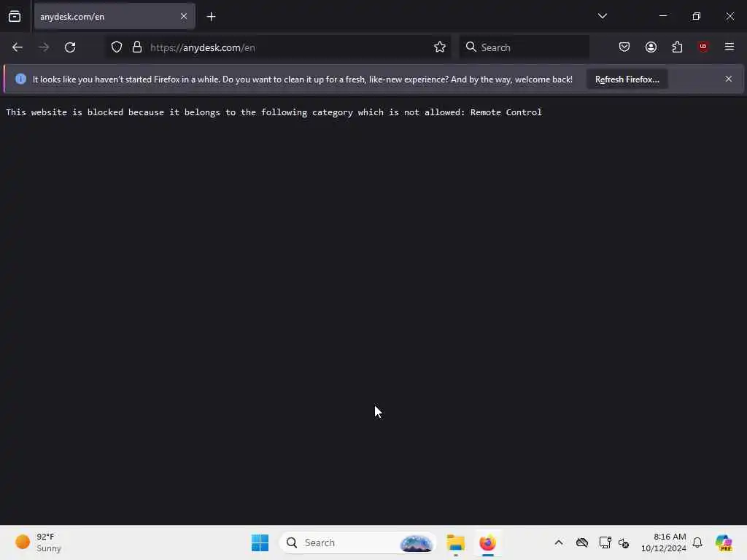Switch to the anydesk.com/en tab

click(115, 17)
